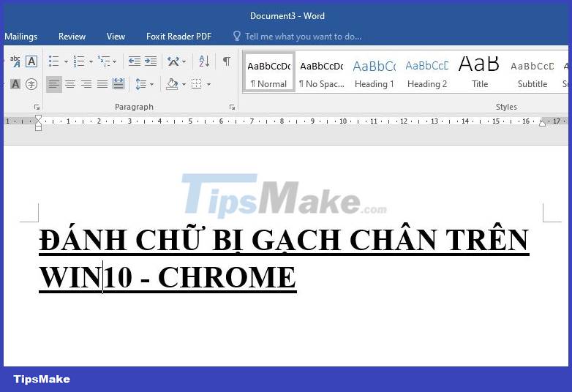Open the Paragraph settings dialog launcher
The height and width of the screenshot is (392, 572).
[x=232, y=108]
